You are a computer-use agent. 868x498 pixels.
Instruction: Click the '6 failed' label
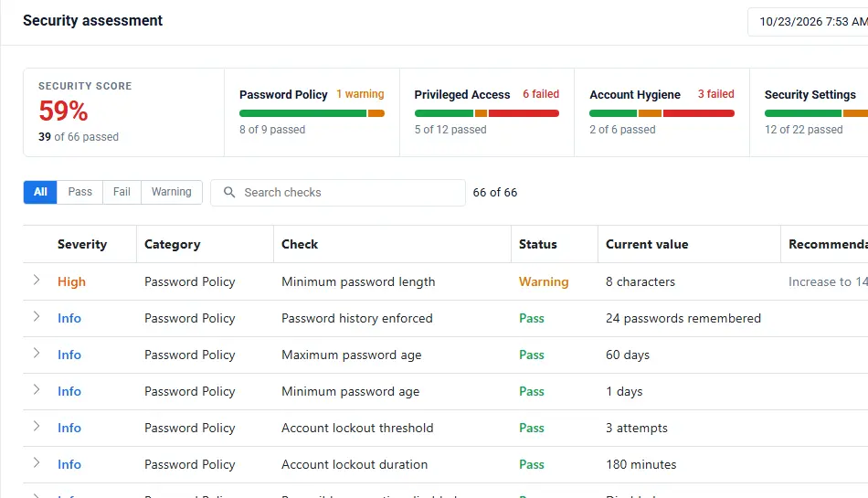(x=541, y=94)
